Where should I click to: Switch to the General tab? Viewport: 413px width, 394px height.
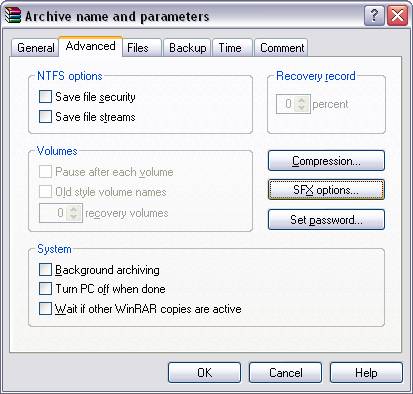coord(35,48)
